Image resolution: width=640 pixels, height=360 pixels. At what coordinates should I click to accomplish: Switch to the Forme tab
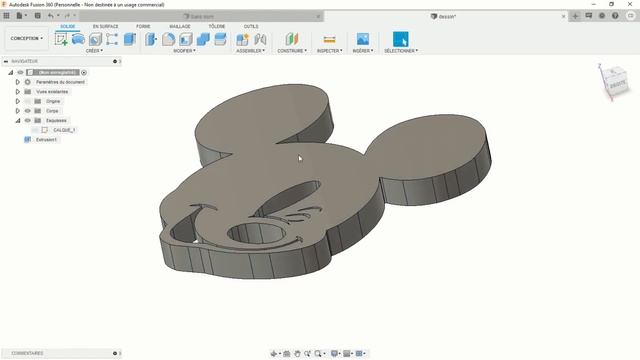[x=143, y=26]
